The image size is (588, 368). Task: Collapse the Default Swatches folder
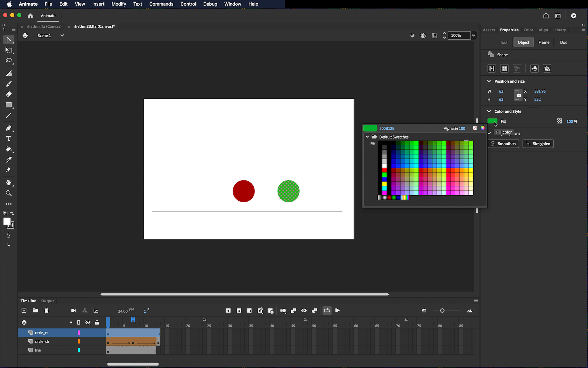(x=367, y=137)
